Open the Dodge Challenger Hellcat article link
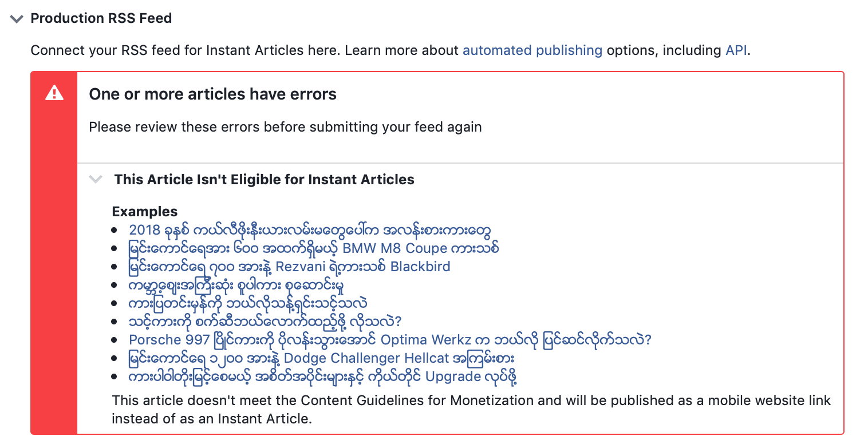This screenshot has width=868, height=444. tap(321, 358)
